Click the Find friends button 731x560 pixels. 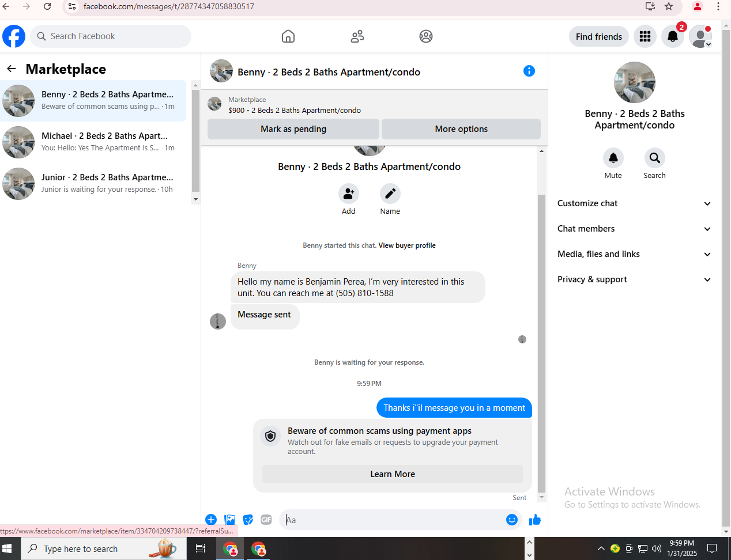pos(599,36)
